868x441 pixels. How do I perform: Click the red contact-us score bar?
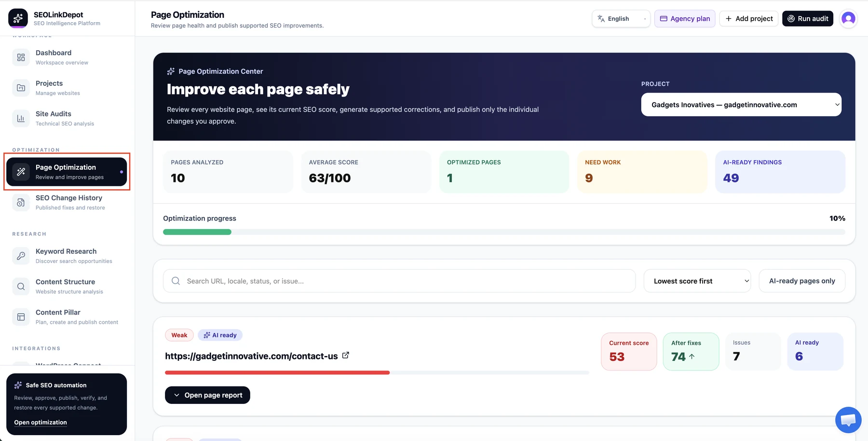pyautogui.click(x=277, y=372)
